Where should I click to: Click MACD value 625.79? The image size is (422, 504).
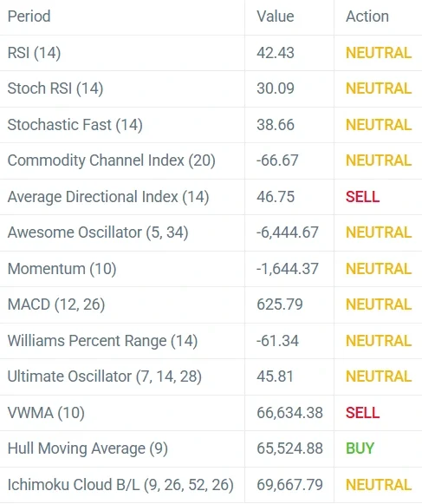pyautogui.click(x=279, y=304)
